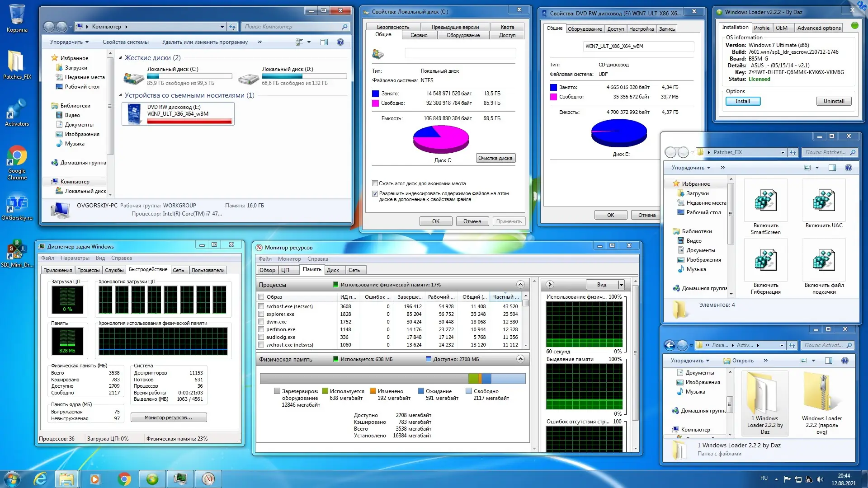Disable file content indexing on drive C
868x488 pixels.
click(x=375, y=193)
